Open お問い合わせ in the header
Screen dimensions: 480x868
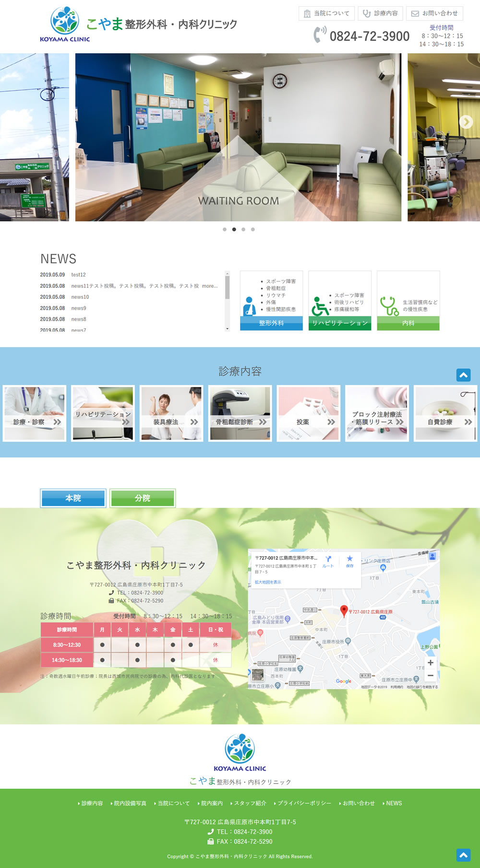tap(434, 13)
